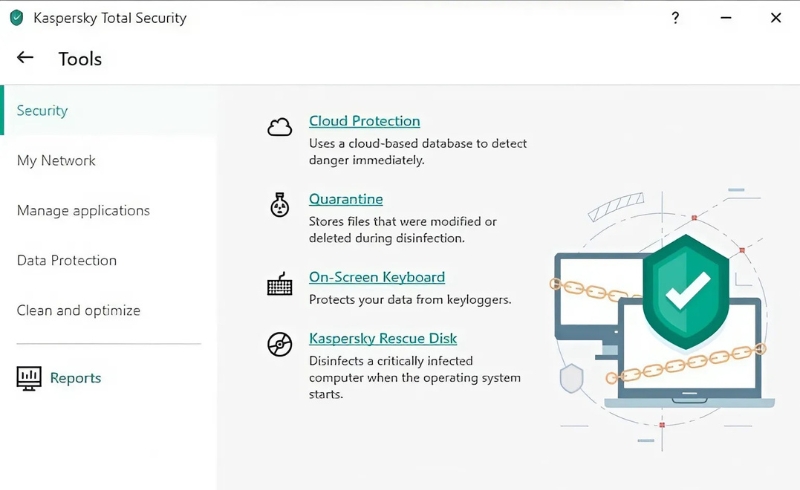Click the back arrow next to Tools

pos(25,58)
